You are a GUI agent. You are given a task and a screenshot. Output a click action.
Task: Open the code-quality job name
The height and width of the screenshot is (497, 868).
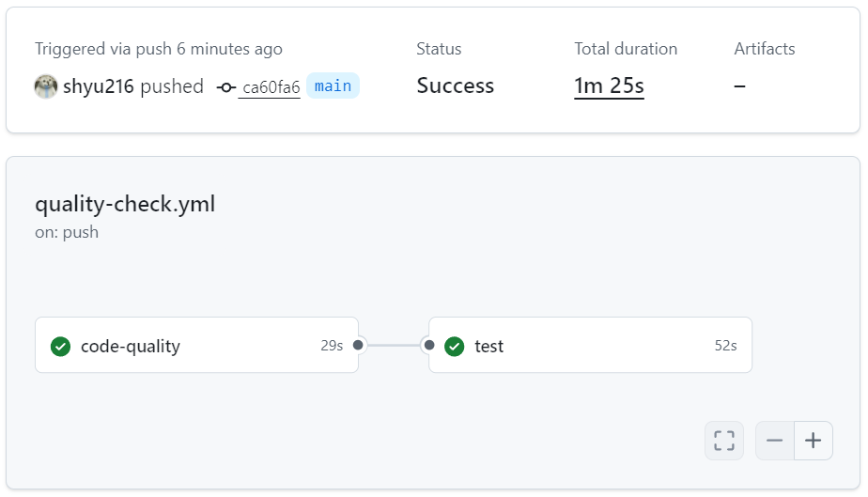pos(131,346)
